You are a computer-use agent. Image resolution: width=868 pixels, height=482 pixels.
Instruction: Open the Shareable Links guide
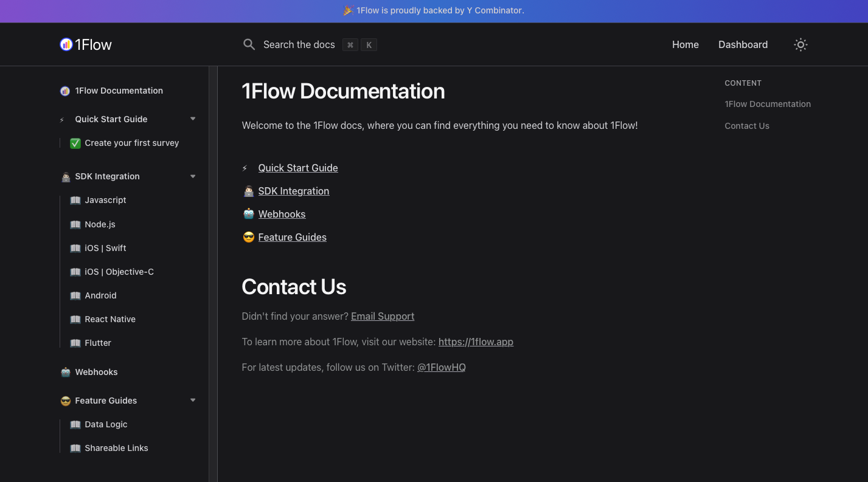(x=117, y=448)
